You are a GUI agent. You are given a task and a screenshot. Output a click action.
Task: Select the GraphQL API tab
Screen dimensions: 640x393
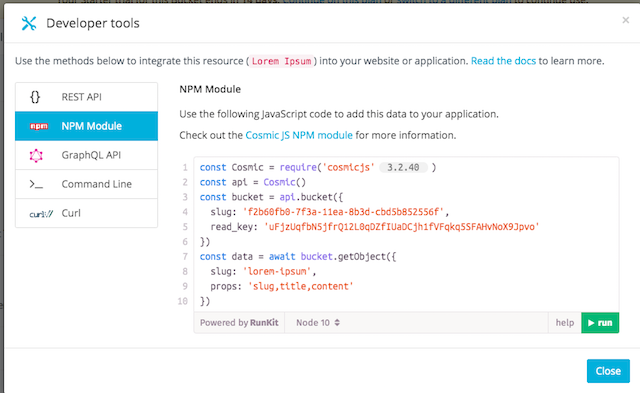(87, 155)
